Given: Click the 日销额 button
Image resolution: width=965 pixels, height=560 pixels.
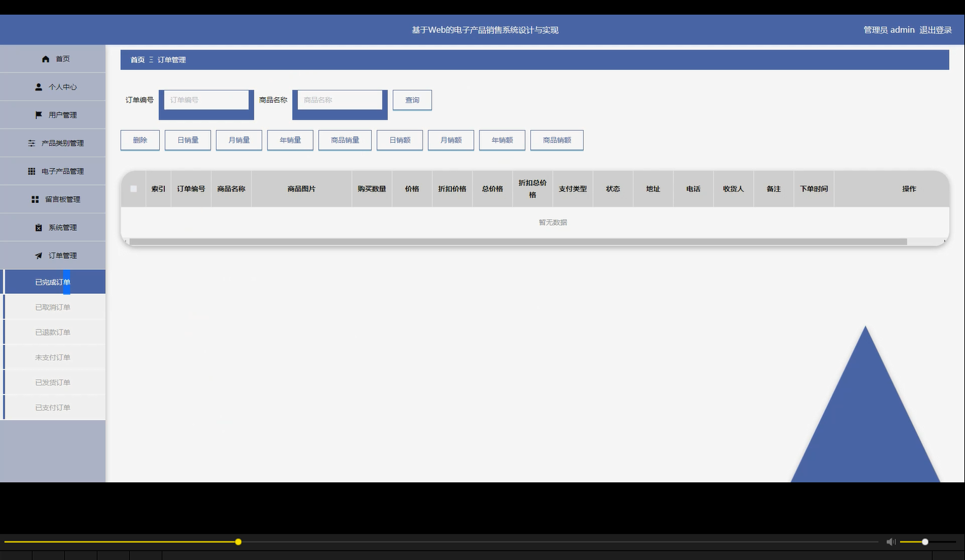Looking at the screenshot, I should pos(400,140).
